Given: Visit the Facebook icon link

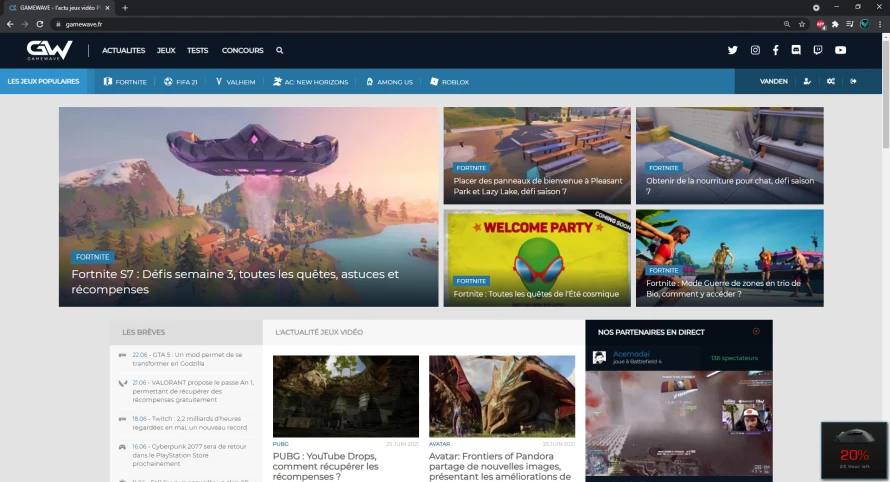Looking at the screenshot, I should point(775,50).
